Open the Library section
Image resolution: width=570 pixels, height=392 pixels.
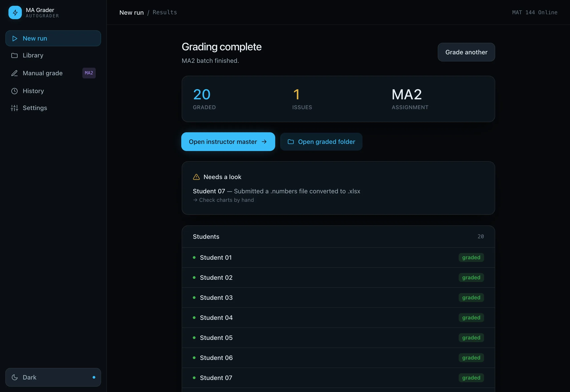[53, 55]
